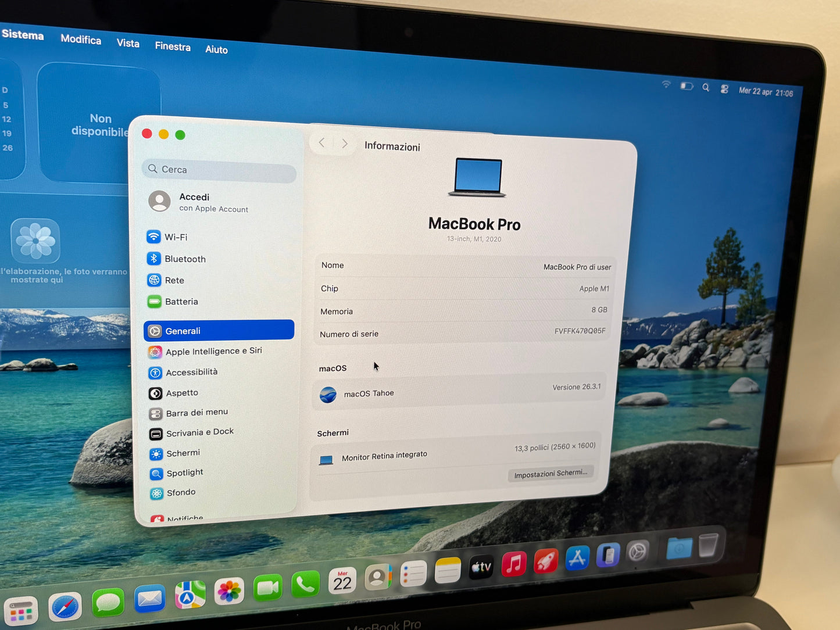The width and height of the screenshot is (840, 630).
Task: Click the Memoria value 8 GB
Action: click(x=599, y=310)
